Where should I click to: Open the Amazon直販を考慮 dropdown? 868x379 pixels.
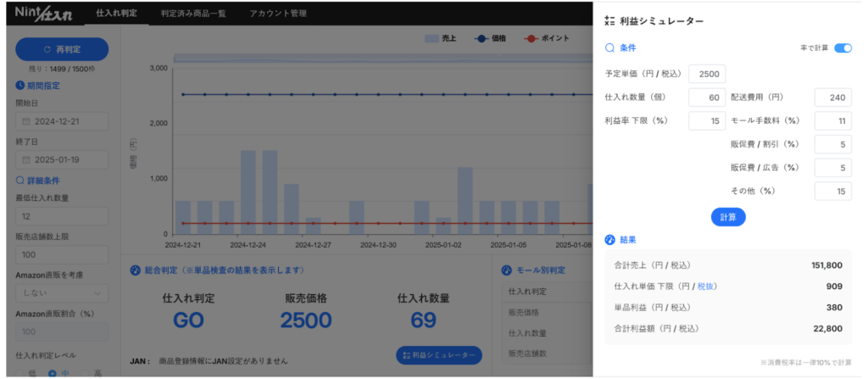tap(62, 293)
